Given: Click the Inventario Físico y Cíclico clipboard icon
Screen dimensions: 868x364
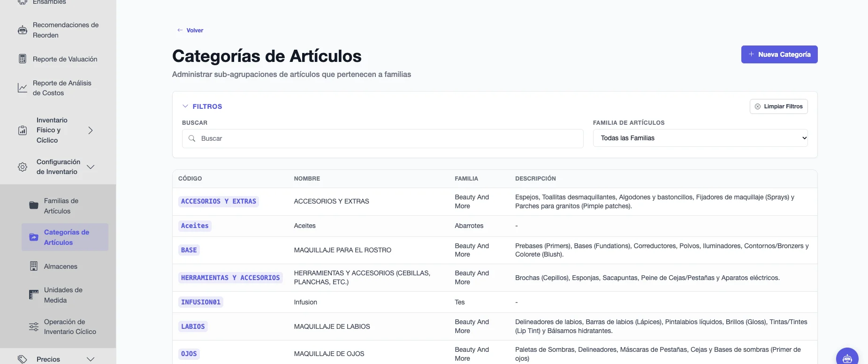Looking at the screenshot, I should (23, 130).
